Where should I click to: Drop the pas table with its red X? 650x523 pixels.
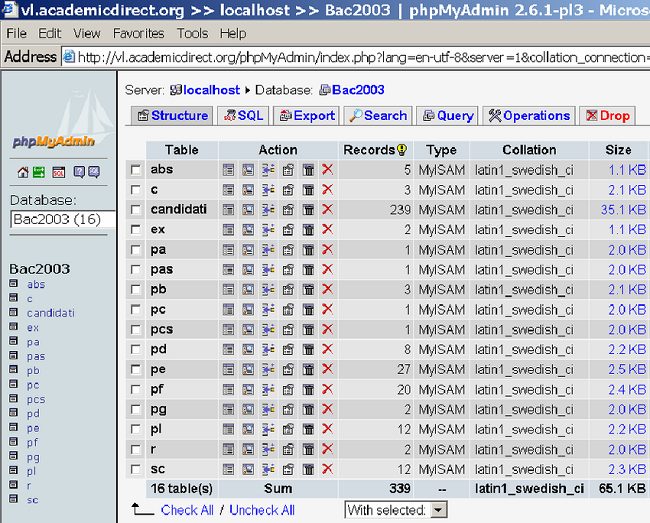(327, 269)
